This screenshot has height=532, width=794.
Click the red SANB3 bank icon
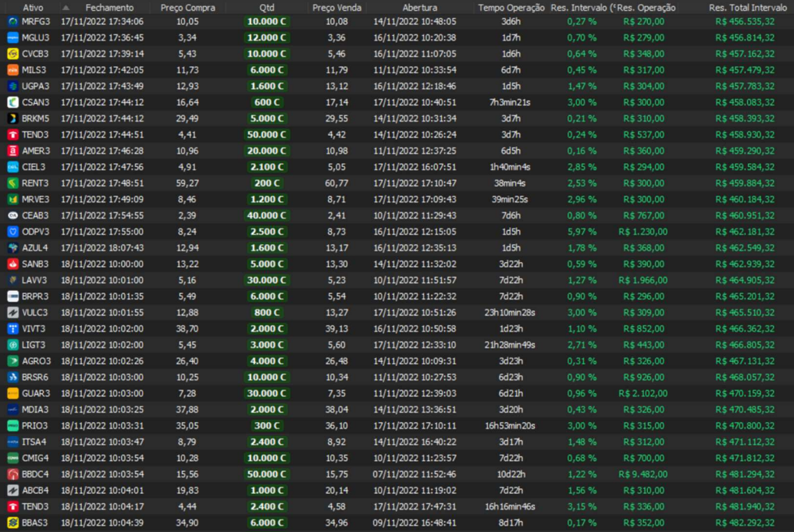pos(12,264)
